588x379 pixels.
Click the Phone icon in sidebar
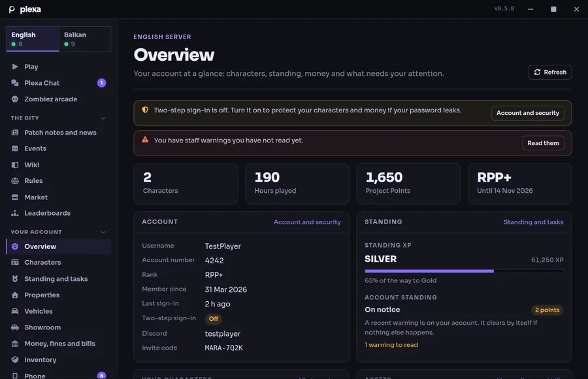click(x=15, y=376)
